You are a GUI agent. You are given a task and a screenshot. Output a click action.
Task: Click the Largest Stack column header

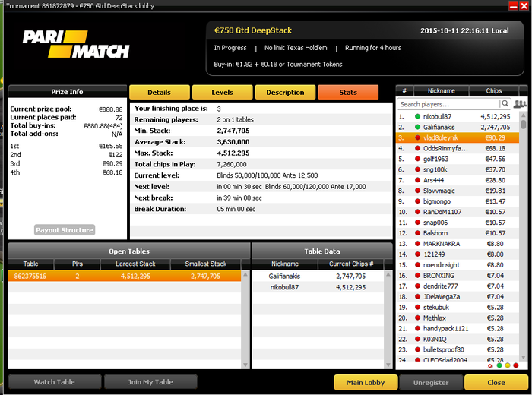[135, 264]
